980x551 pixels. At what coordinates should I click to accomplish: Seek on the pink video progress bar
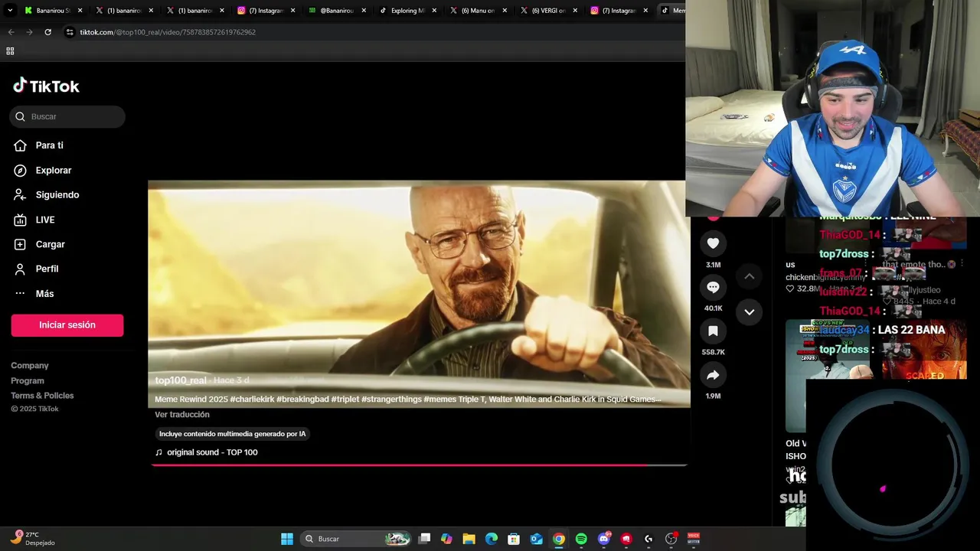click(419, 465)
